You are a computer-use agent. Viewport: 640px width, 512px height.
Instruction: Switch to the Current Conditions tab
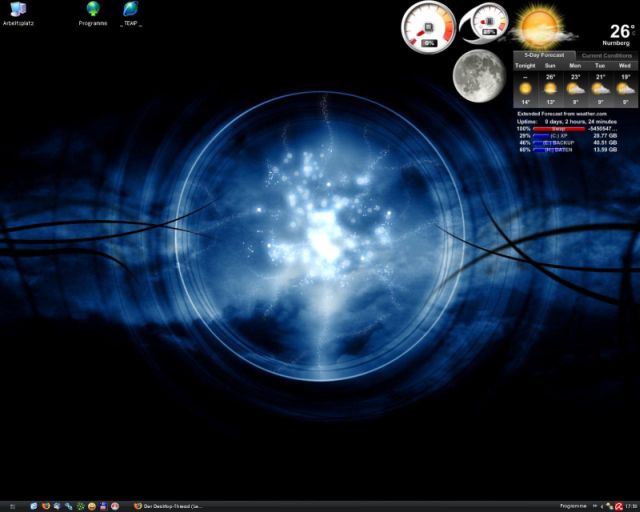tap(605, 55)
